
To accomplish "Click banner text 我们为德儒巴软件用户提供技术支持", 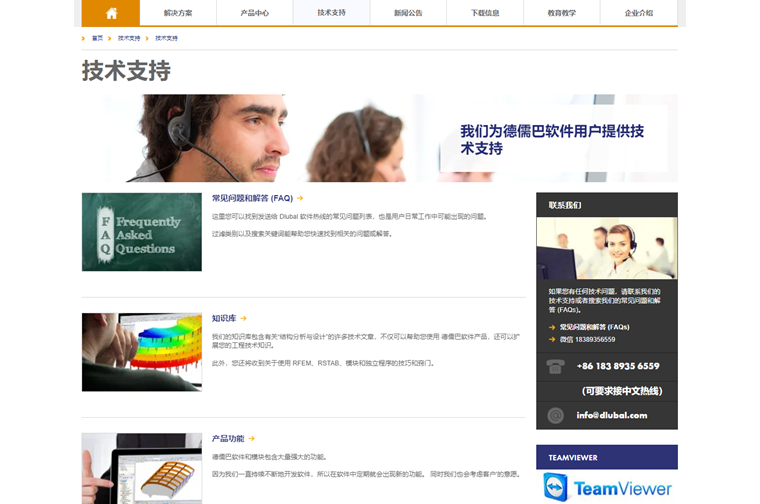I will pos(552,140).
